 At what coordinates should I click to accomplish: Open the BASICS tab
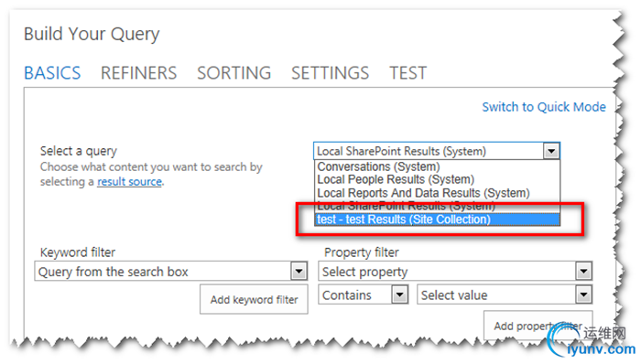pyautogui.click(x=52, y=73)
